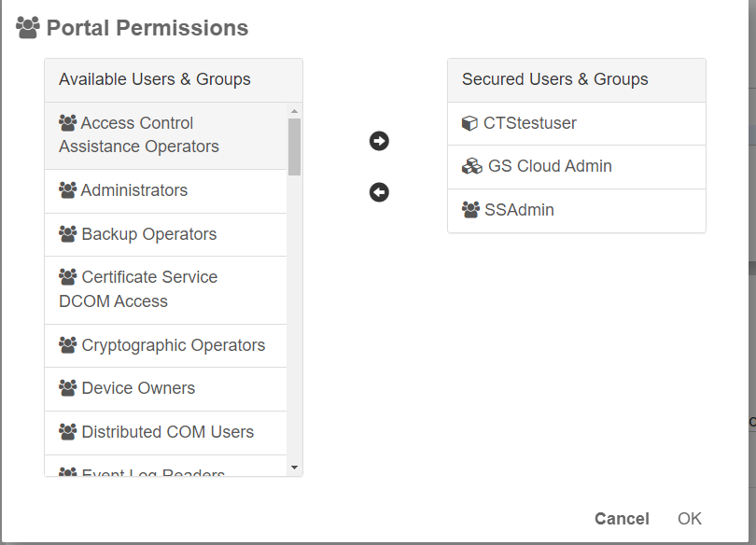
Task: Click the right arrow to add selection
Action: pyautogui.click(x=379, y=141)
